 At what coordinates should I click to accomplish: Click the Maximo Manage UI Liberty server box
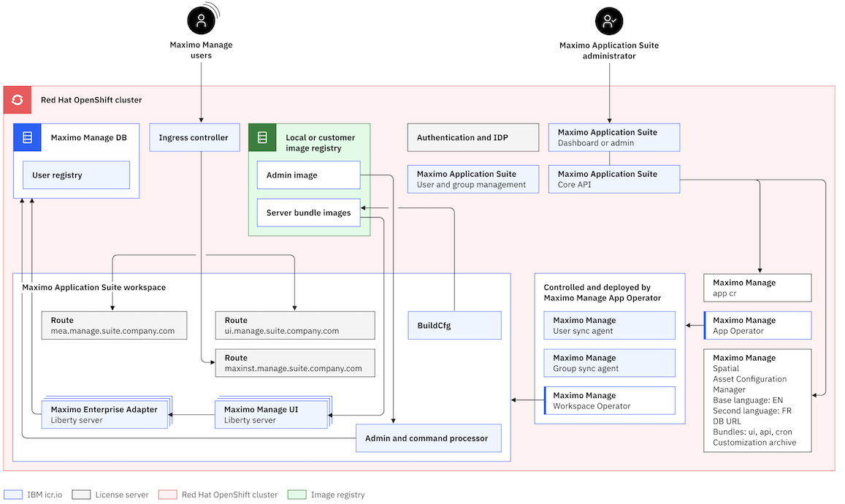coord(272,414)
